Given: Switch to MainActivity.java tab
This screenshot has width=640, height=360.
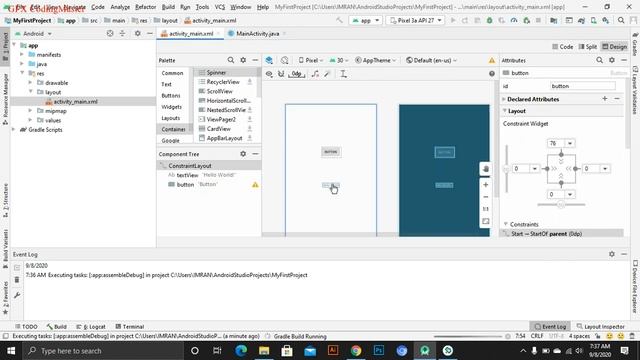Looking at the screenshot, I should coord(258,33).
